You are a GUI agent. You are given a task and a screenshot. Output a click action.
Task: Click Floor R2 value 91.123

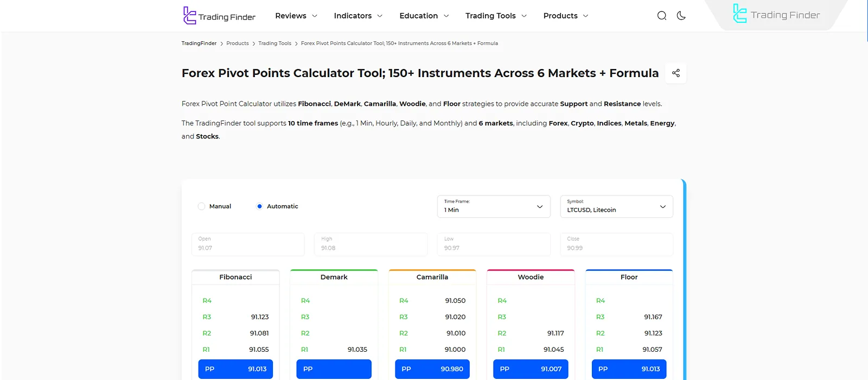click(x=653, y=333)
